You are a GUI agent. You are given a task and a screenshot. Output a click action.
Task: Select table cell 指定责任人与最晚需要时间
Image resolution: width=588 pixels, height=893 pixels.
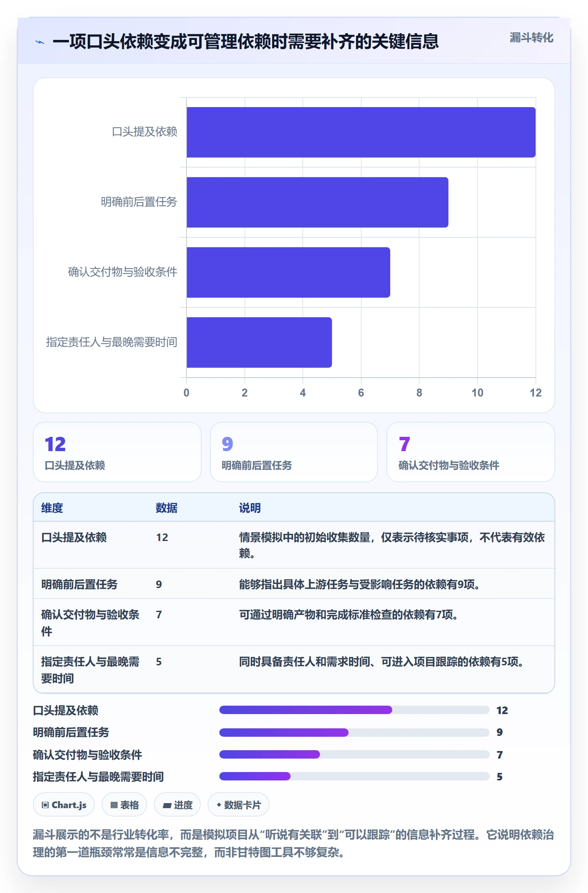coord(90,670)
